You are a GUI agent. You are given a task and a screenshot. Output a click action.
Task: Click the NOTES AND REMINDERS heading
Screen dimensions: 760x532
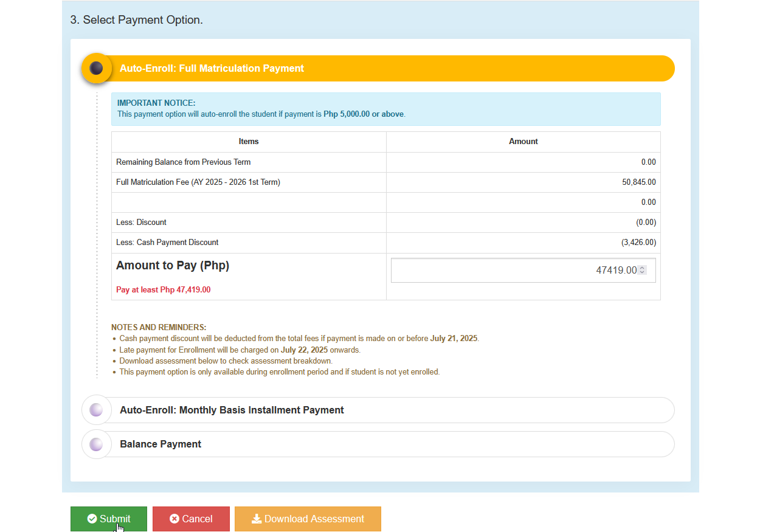point(159,328)
